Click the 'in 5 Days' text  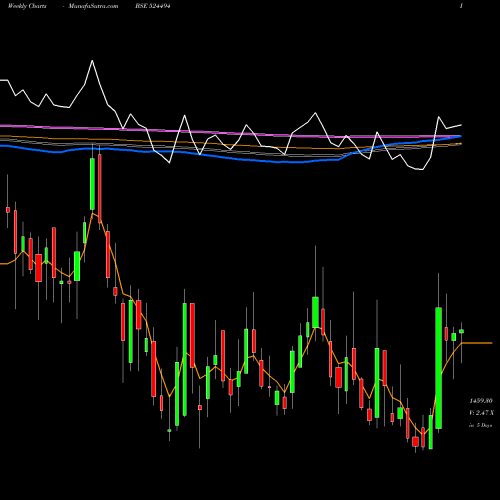[481, 425]
